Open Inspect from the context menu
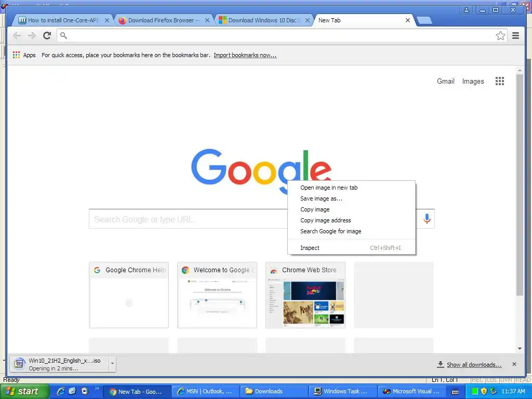532x399 pixels. 352,248
